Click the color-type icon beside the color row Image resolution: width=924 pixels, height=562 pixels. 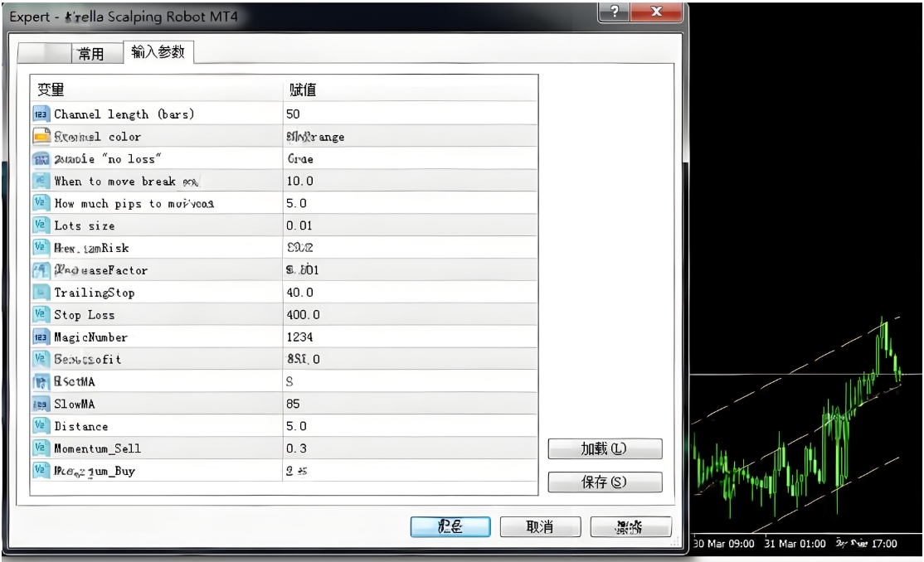tap(41, 136)
